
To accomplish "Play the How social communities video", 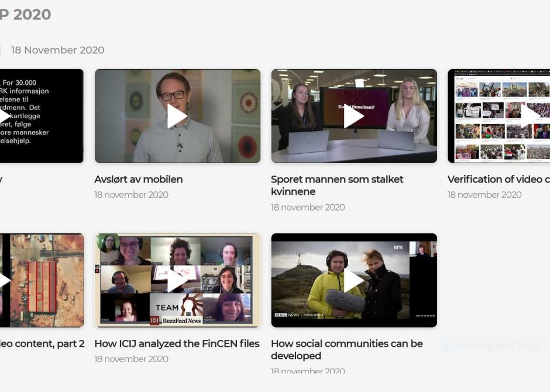I will [354, 280].
